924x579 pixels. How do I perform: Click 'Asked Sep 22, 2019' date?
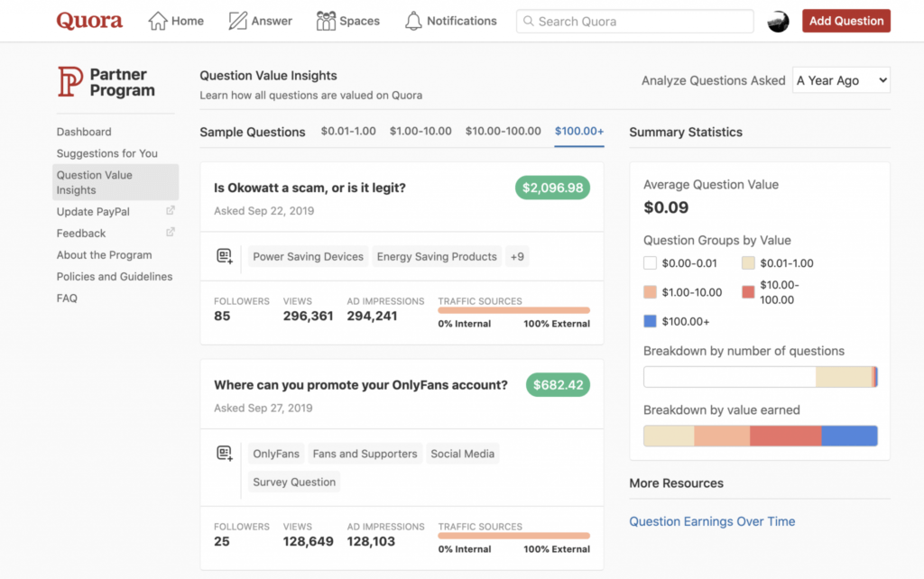tap(263, 211)
